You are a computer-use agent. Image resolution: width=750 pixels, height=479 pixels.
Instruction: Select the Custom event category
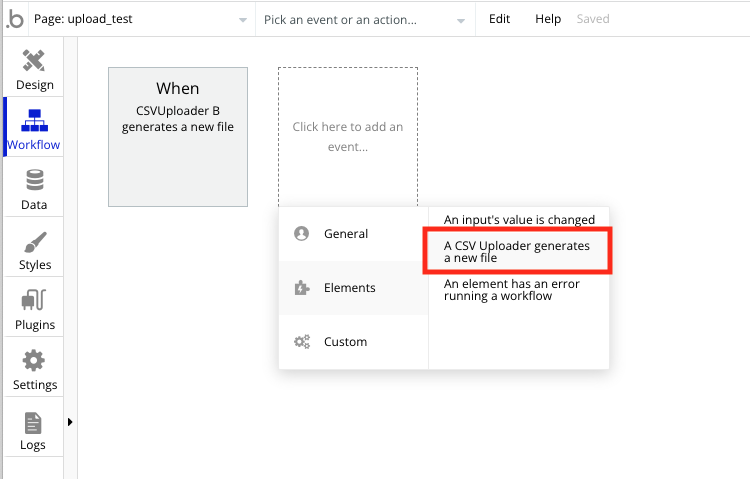coord(353,342)
